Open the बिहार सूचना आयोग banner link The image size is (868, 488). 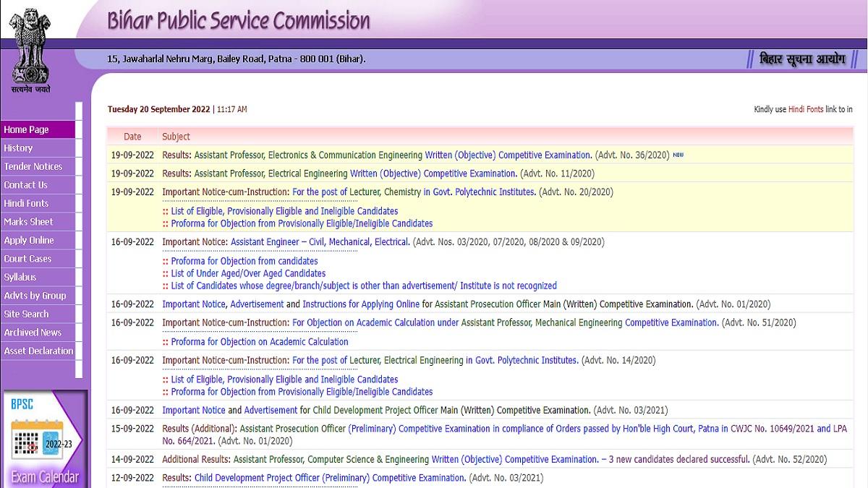[x=804, y=58]
